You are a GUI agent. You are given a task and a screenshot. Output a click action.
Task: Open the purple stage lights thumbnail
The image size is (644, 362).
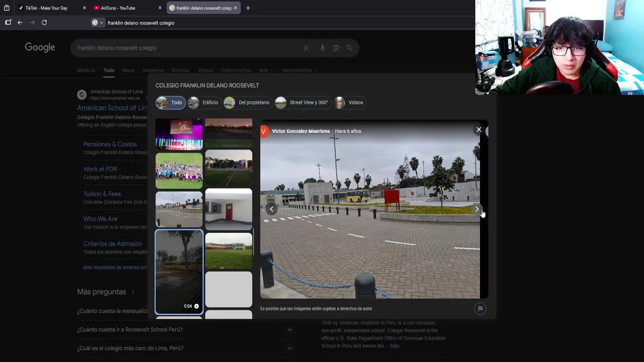179,134
